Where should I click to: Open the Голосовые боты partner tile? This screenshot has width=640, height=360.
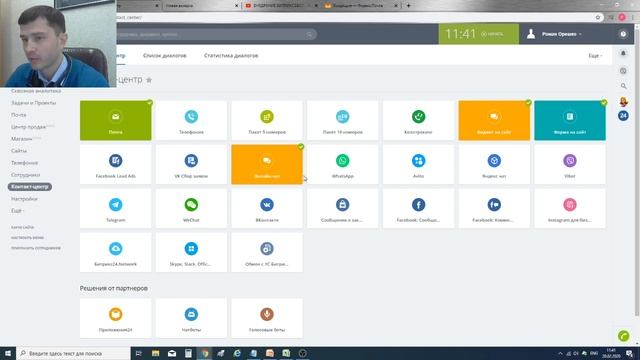[x=267, y=318]
